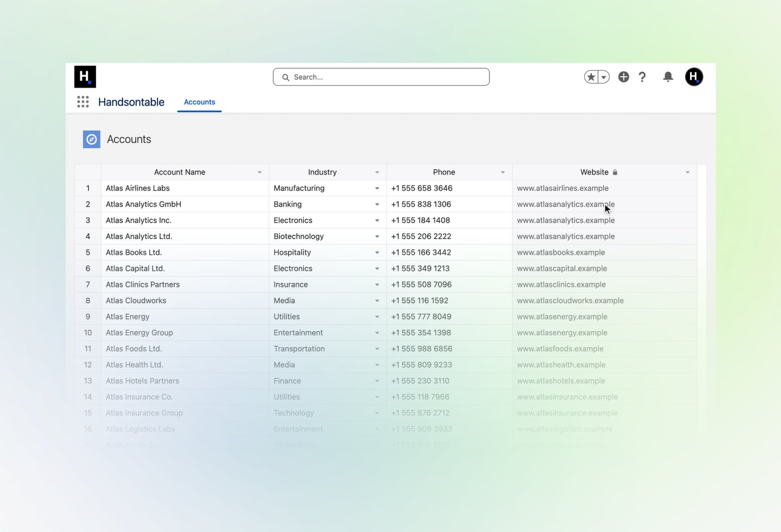Click website www.atlashealth.example
Screen dimensions: 781x532
coord(605,365)
